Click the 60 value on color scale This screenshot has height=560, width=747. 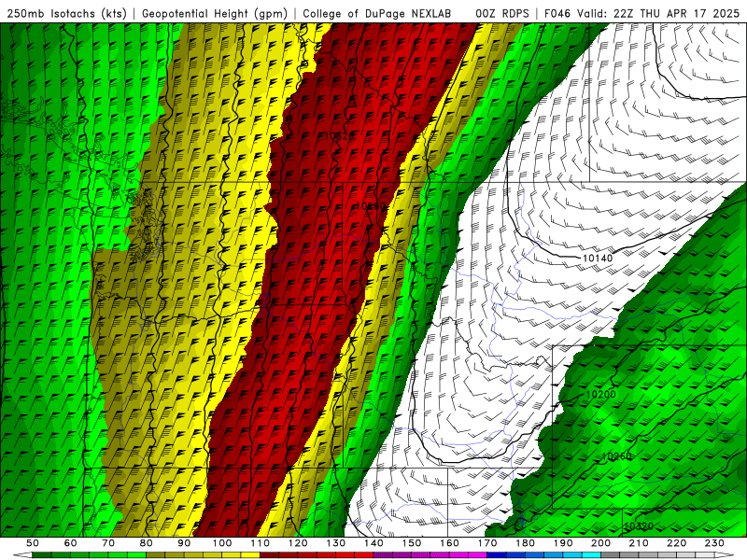click(x=70, y=543)
